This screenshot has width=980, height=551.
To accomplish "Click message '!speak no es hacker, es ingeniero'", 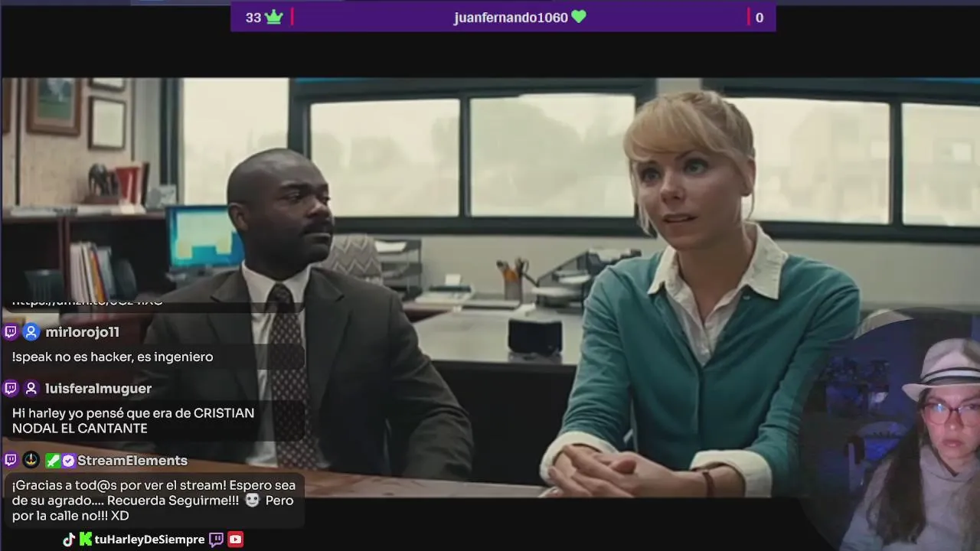I will (x=113, y=357).
